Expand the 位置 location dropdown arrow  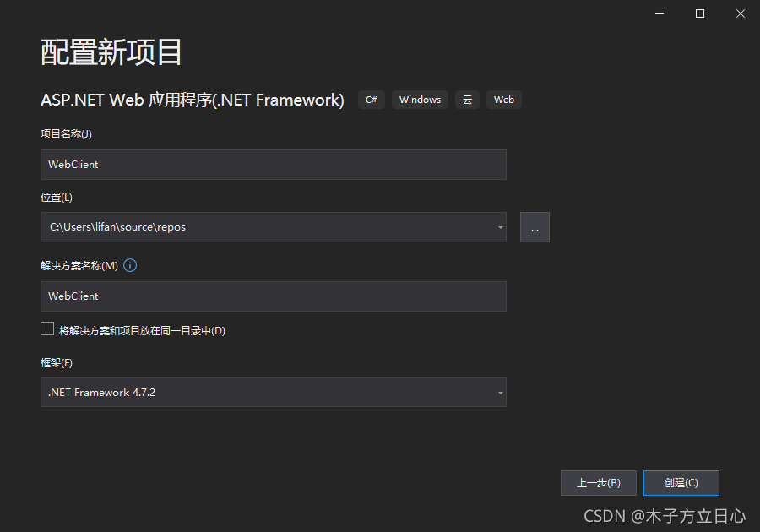coord(500,226)
